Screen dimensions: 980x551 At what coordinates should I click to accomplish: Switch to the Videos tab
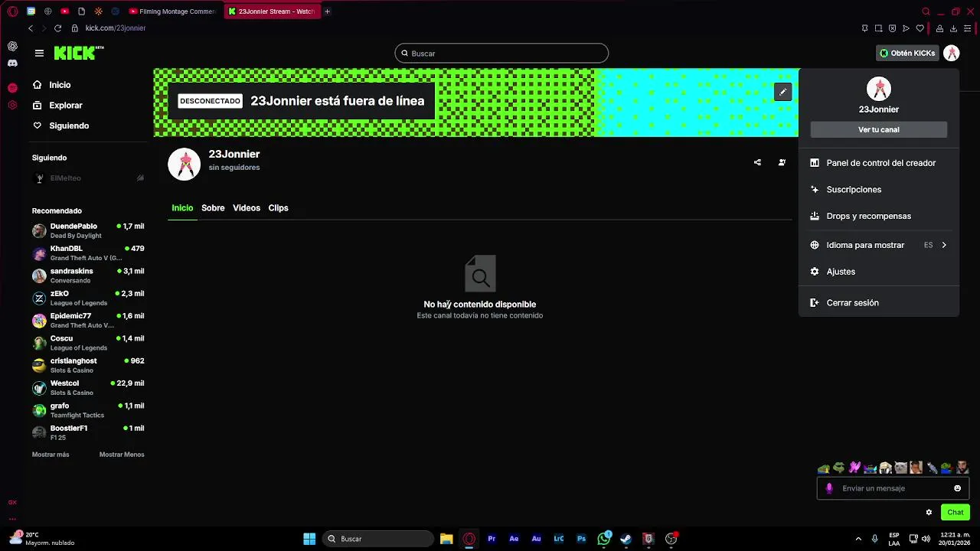pos(247,208)
